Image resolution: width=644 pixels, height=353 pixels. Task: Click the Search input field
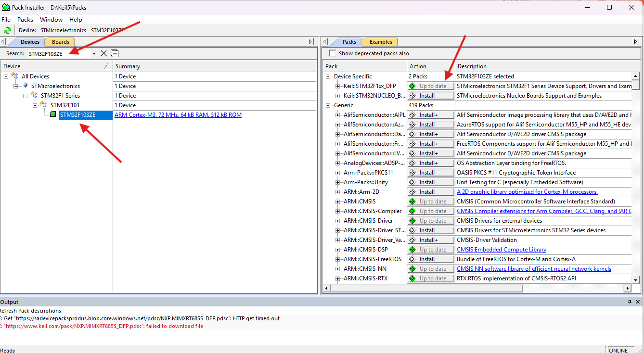coord(59,54)
